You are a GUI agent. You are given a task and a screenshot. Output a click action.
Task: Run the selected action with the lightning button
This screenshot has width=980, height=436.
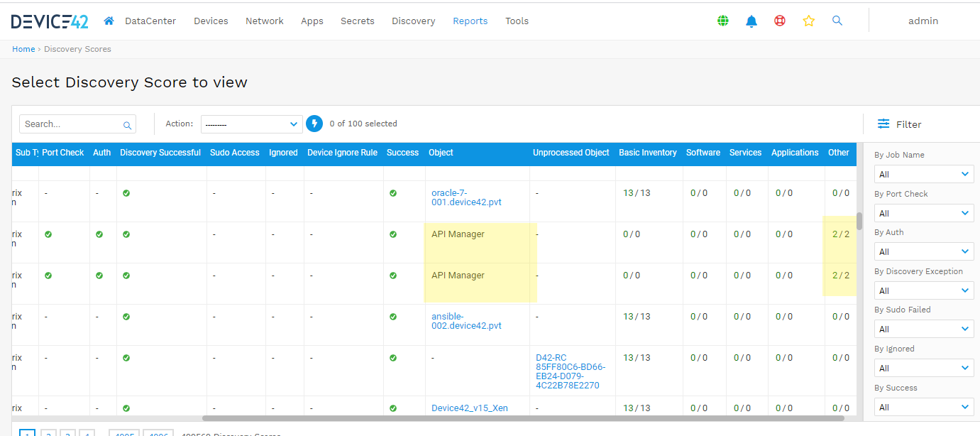(314, 124)
